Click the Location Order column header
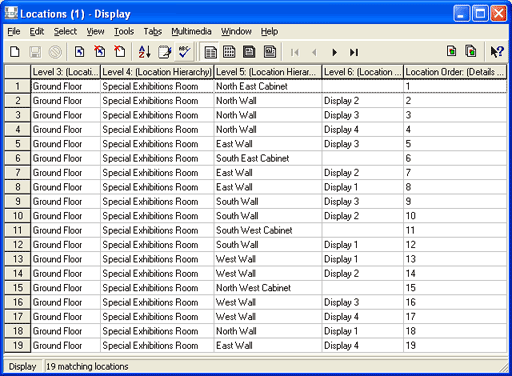 coord(455,72)
